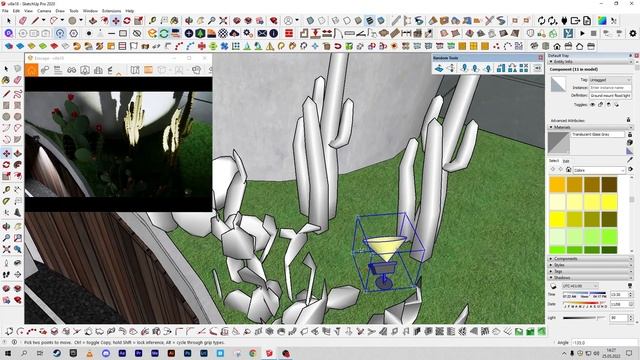Click the Angle measurements input field
The image size is (640, 360).
pos(604,343)
